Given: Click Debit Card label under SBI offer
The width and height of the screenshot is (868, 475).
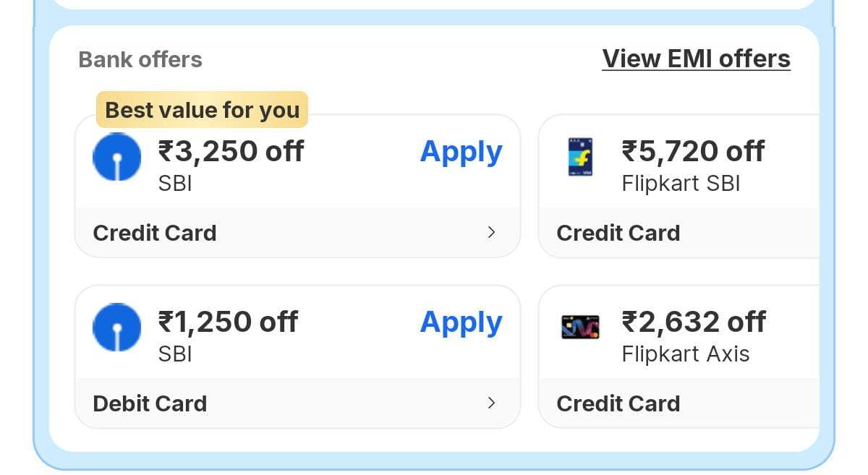Looking at the screenshot, I should [x=149, y=403].
